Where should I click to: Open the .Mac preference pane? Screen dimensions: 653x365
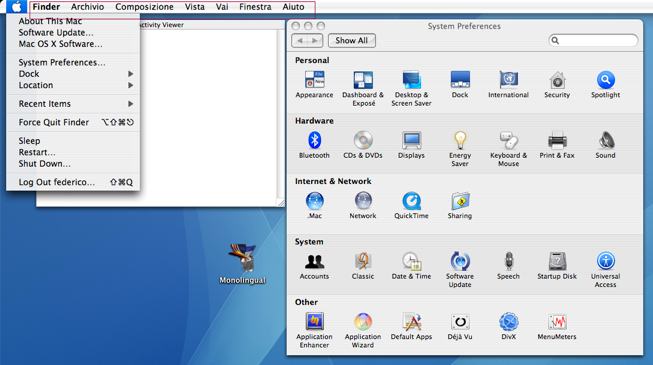pos(314,205)
